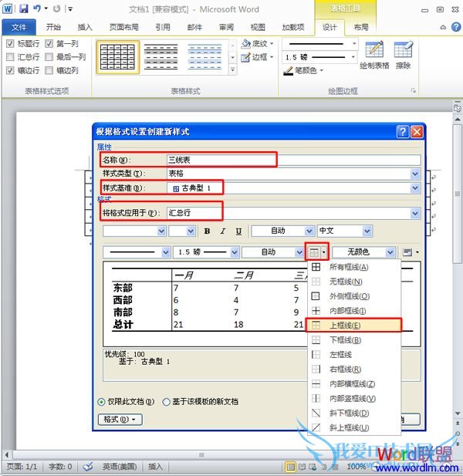Check the Banded Columns checkbox
463x476 pixels.
coord(49,70)
